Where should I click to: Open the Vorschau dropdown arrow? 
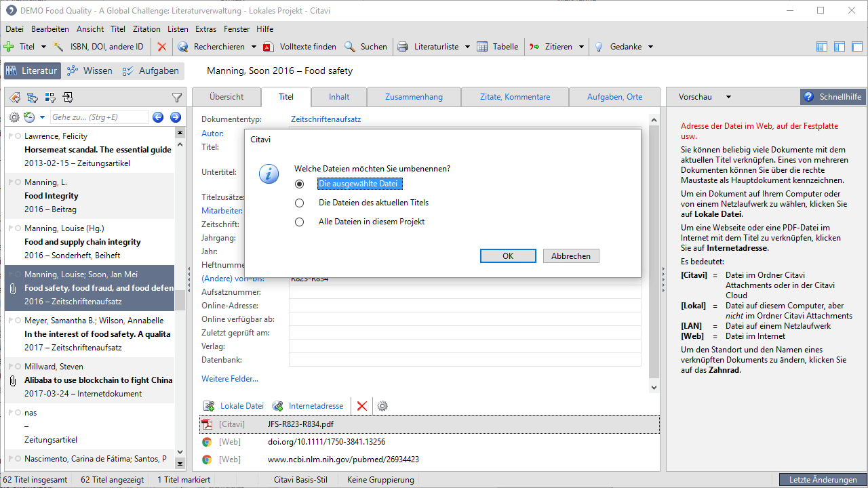tap(728, 97)
